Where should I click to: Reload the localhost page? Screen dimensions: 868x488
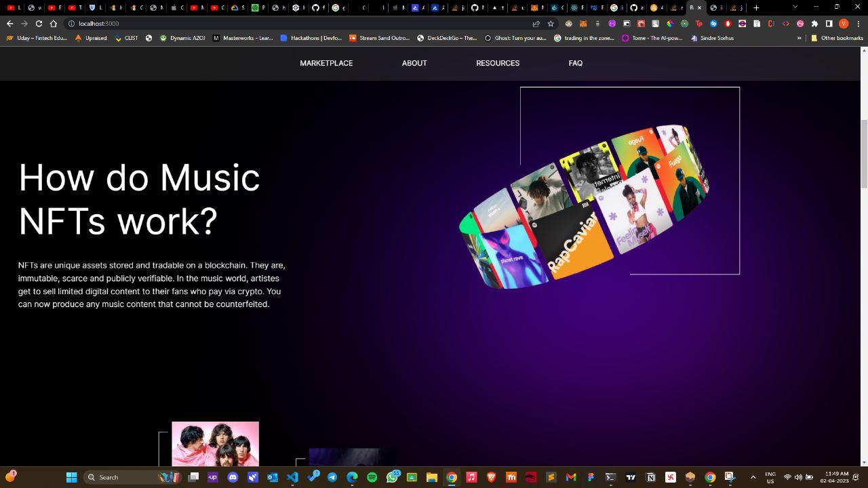(x=39, y=24)
